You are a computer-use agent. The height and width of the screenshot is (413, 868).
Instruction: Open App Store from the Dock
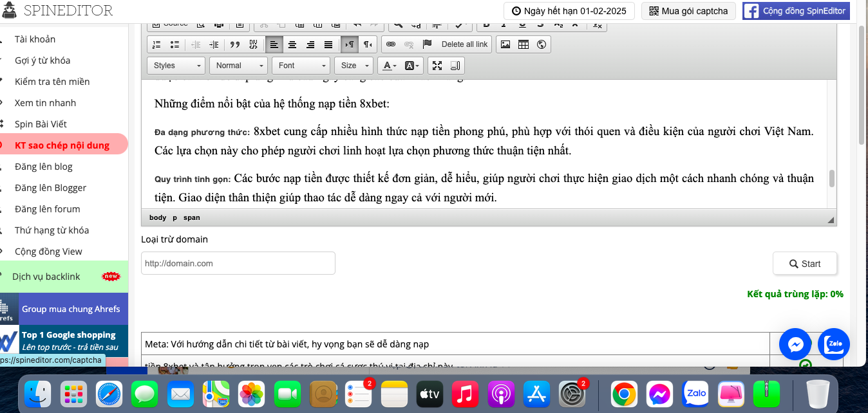pos(536,393)
